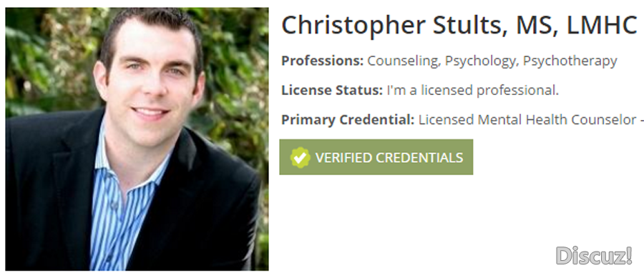Select the name heading Christopher Stults, MS, LMHC
The height and width of the screenshot is (273, 644).
click(x=459, y=26)
